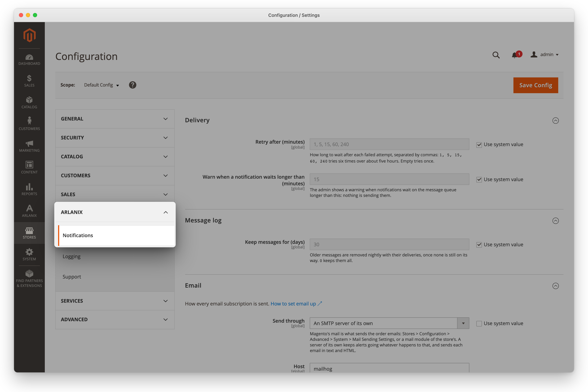Select the Support config tab

(x=116, y=277)
